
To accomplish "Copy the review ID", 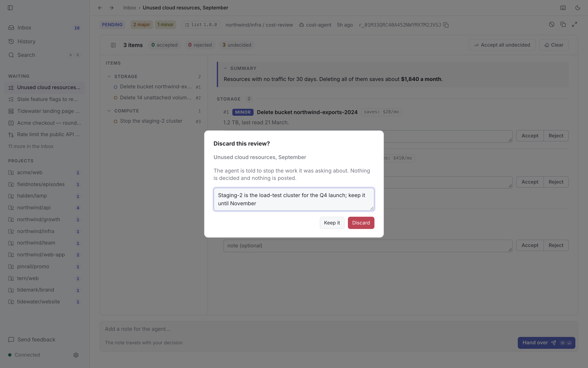I will tap(446, 25).
